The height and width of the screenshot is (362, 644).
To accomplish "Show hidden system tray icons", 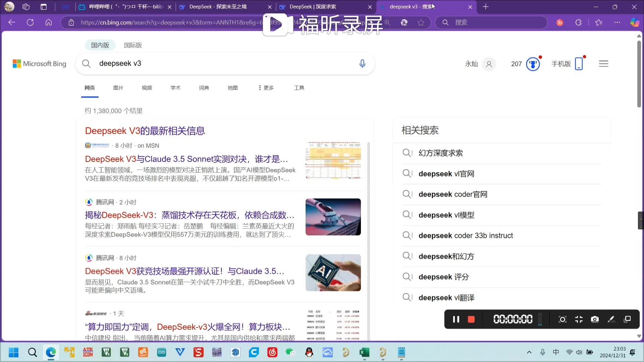I will 529,352.
